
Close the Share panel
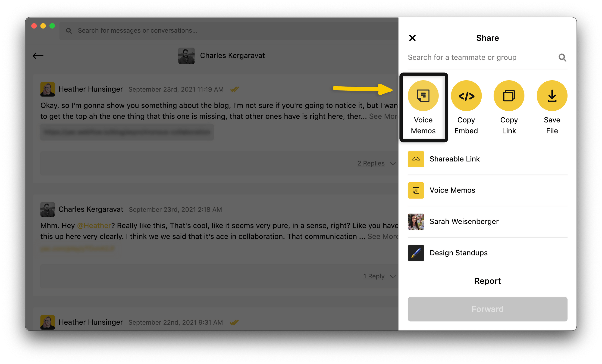point(412,38)
